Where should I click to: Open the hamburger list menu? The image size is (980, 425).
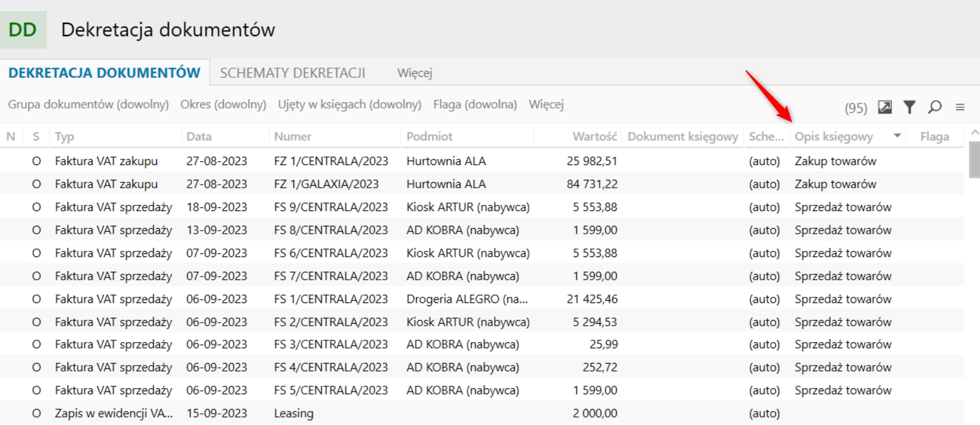[960, 107]
